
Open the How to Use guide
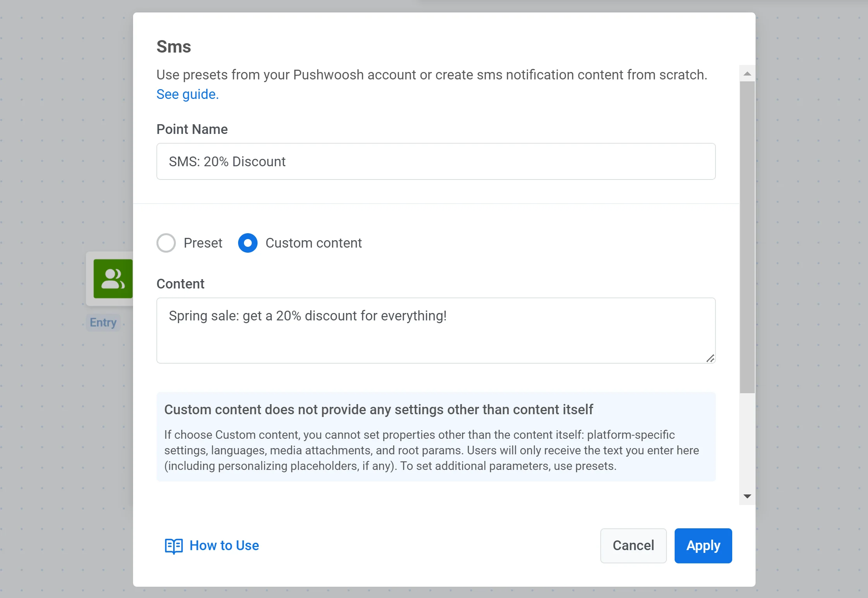[x=224, y=545]
